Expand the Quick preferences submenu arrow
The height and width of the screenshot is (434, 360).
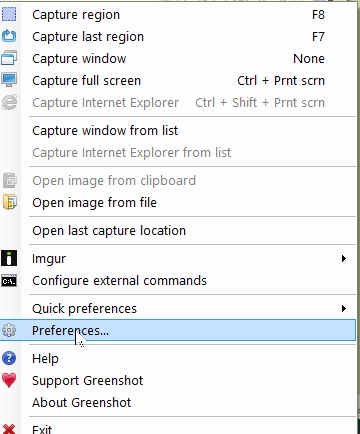pos(344,308)
